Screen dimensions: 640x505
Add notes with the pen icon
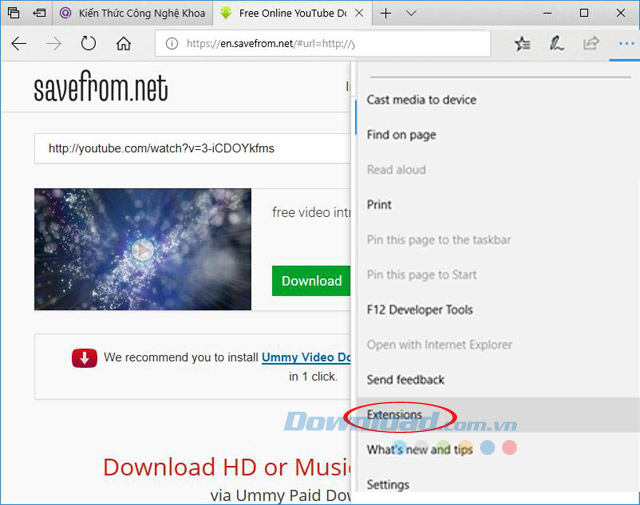click(x=556, y=43)
